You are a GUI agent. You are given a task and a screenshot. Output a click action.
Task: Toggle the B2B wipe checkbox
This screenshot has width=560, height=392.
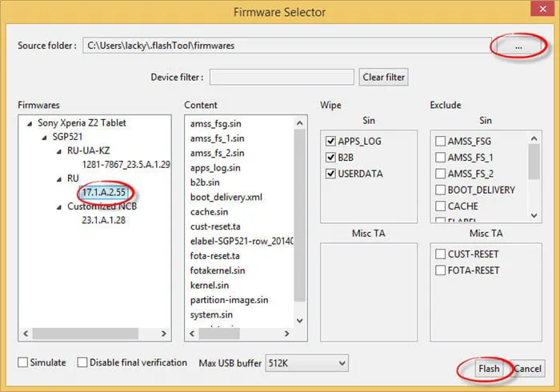(x=330, y=157)
